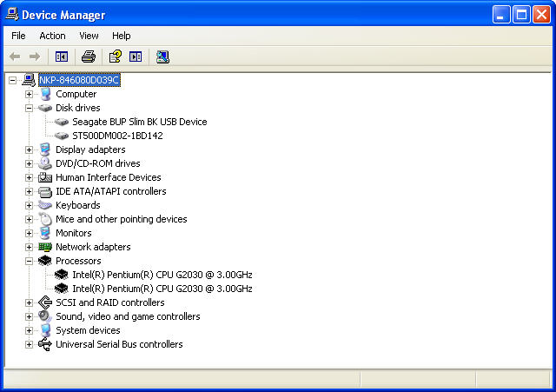Collapse the Disk drives category
Image resolution: width=556 pixels, height=392 pixels.
(x=29, y=108)
